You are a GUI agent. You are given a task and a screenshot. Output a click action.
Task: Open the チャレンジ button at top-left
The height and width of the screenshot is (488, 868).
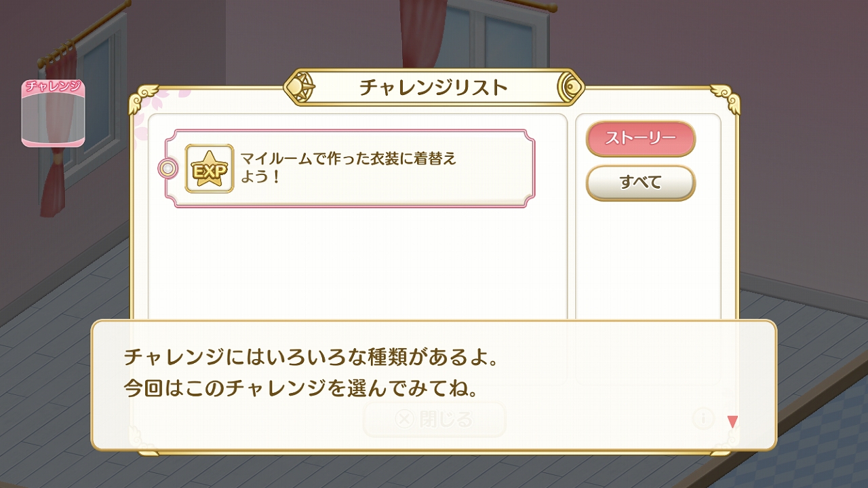53,113
